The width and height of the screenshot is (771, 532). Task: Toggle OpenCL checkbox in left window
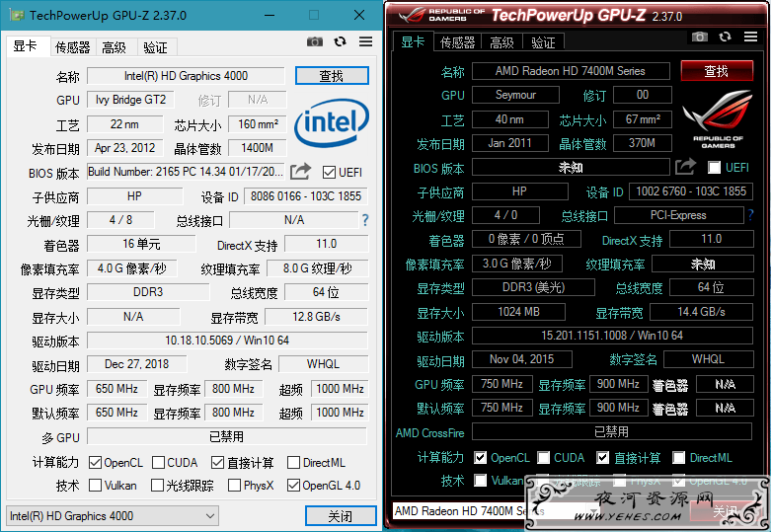tap(95, 462)
